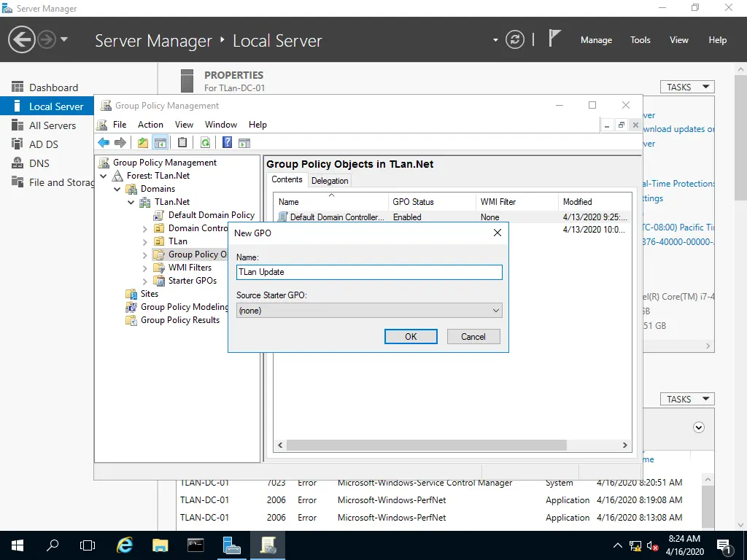Click the network tray icon
Screen dimensions: 747x560
[x=635, y=545]
